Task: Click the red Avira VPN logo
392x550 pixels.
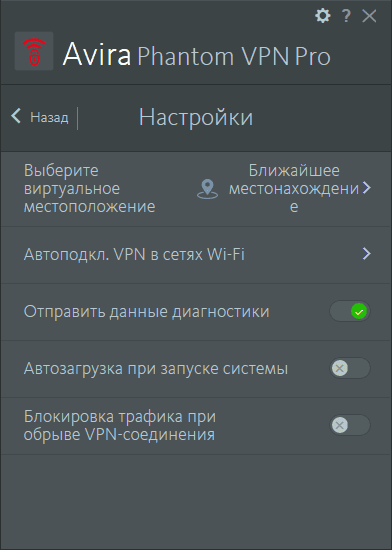Action: click(x=34, y=51)
